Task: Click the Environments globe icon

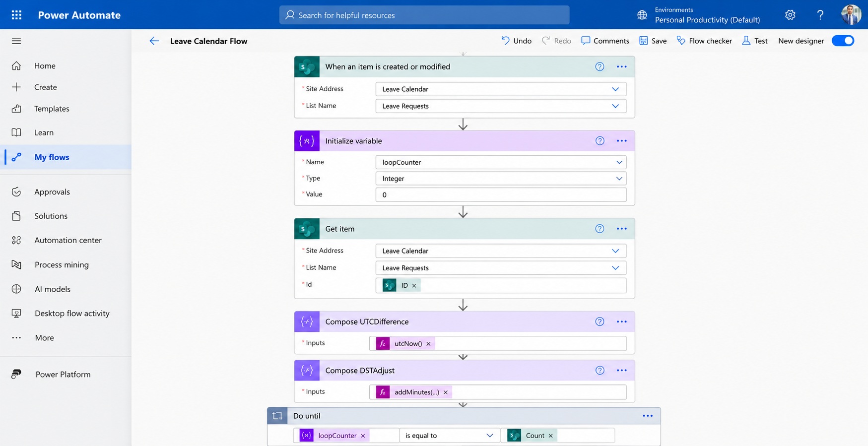Action: tap(642, 15)
